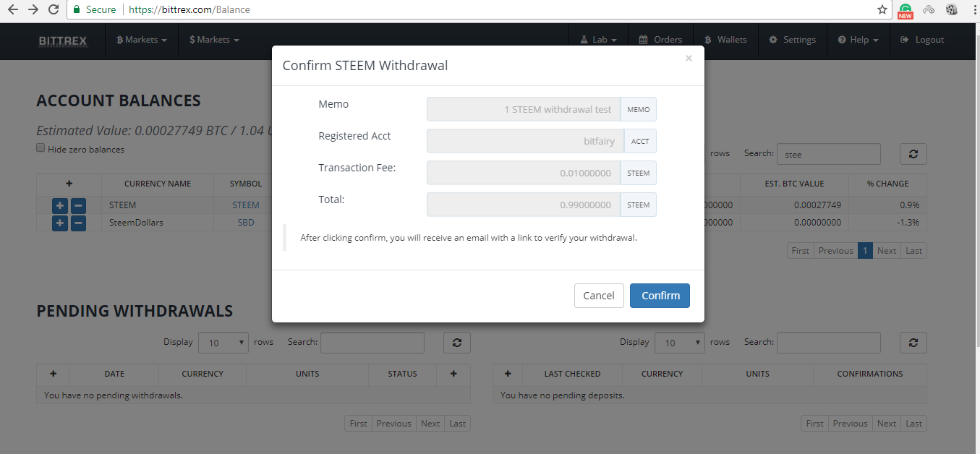980x454 pixels.
Task: Refresh the pending withdrawals table
Action: pos(457,343)
